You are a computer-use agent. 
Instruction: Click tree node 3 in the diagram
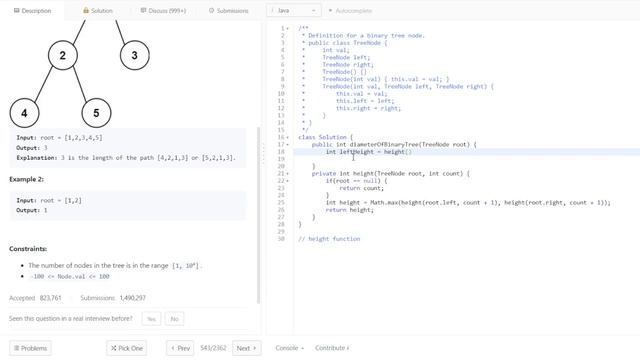point(135,55)
